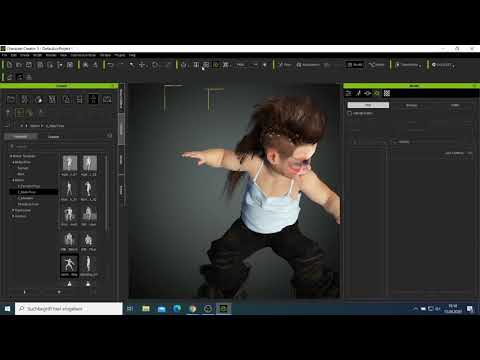This screenshot has height=360, width=480.
Task: Open the highlighted pose category icon in Content panel
Action: coord(93,99)
